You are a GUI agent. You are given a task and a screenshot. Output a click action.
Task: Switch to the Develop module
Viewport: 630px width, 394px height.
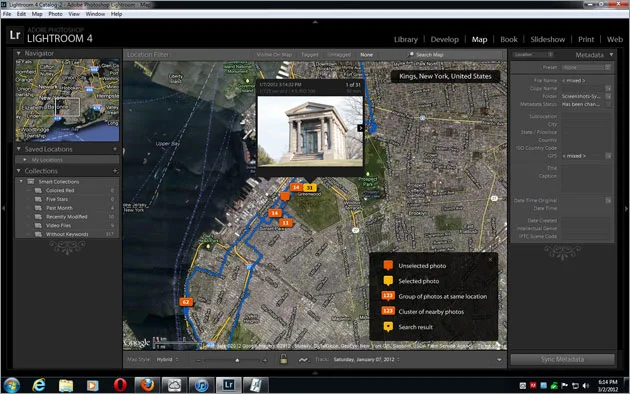pyautogui.click(x=444, y=39)
